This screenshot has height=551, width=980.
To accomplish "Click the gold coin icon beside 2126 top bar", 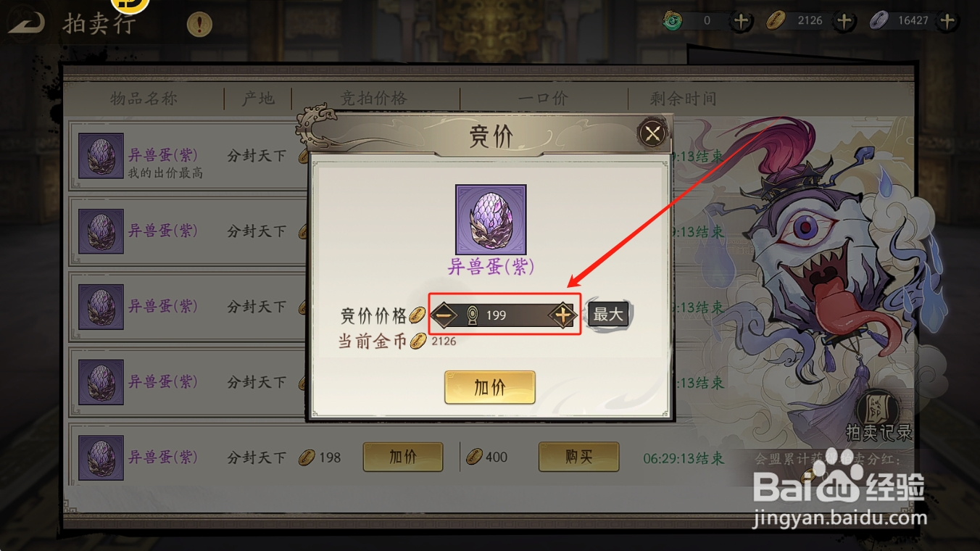I will (777, 21).
